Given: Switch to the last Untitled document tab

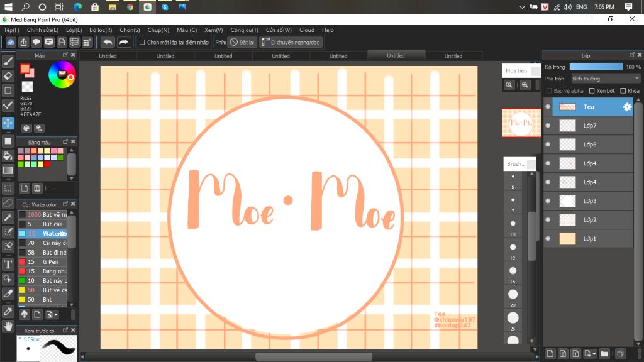Looking at the screenshot, I should point(453,56).
